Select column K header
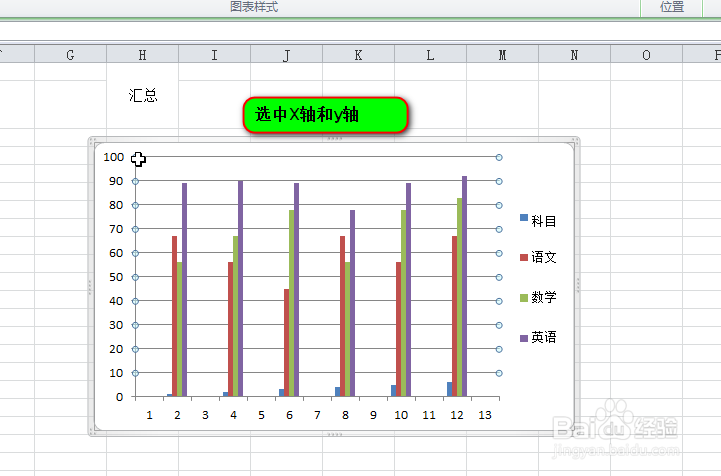 (359, 55)
